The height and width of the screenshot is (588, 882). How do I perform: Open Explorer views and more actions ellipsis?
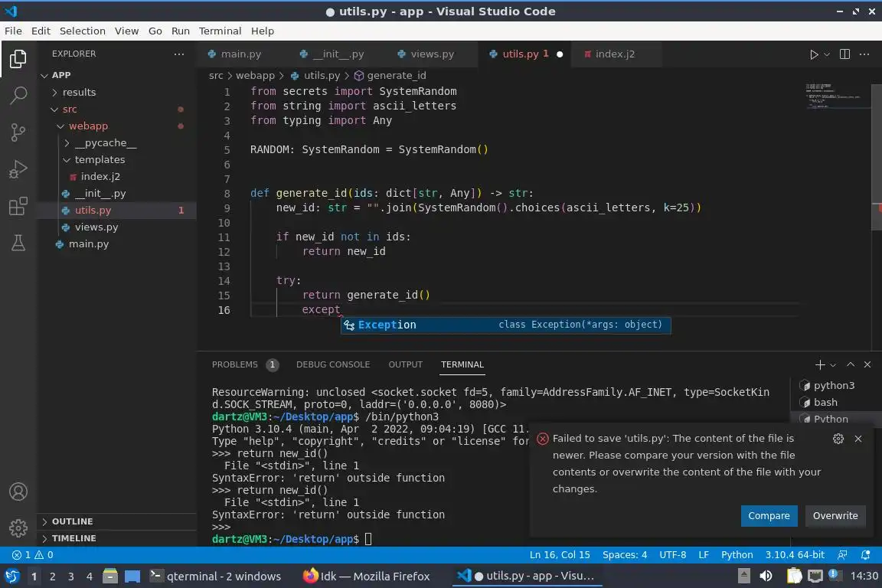pyautogui.click(x=179, y=54)
